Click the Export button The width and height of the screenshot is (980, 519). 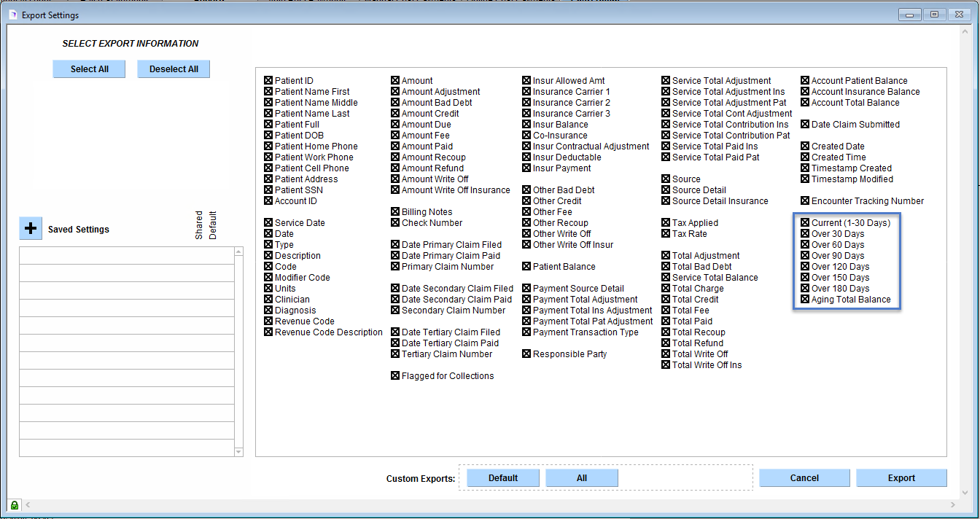(x=901, y=478)
